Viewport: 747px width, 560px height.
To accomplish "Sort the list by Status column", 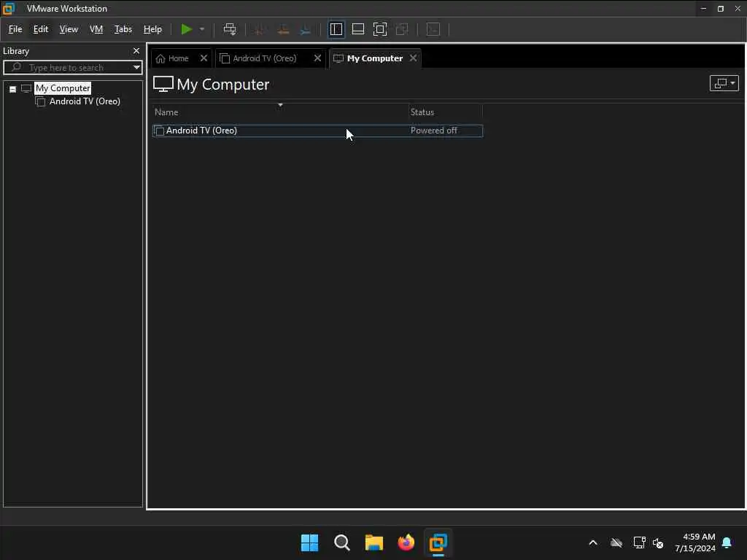I will (422, 112).
